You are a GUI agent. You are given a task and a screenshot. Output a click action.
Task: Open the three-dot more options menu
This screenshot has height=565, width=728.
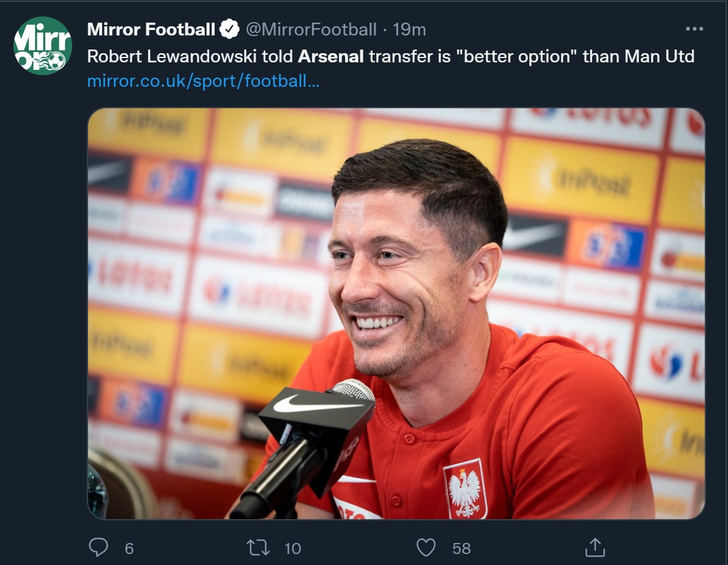pyautogui.click(x=694, y=29)
